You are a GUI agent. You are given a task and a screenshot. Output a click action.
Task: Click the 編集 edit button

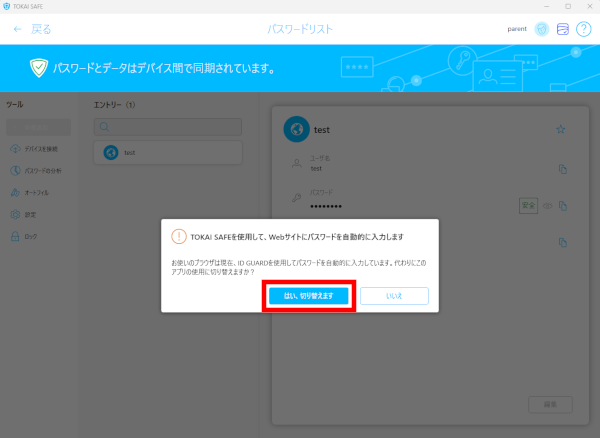coord(550,405)
